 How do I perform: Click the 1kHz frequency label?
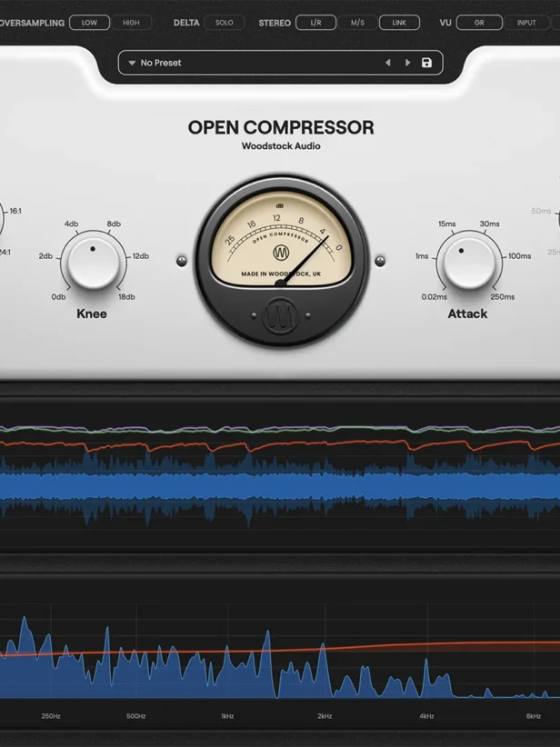227,716
